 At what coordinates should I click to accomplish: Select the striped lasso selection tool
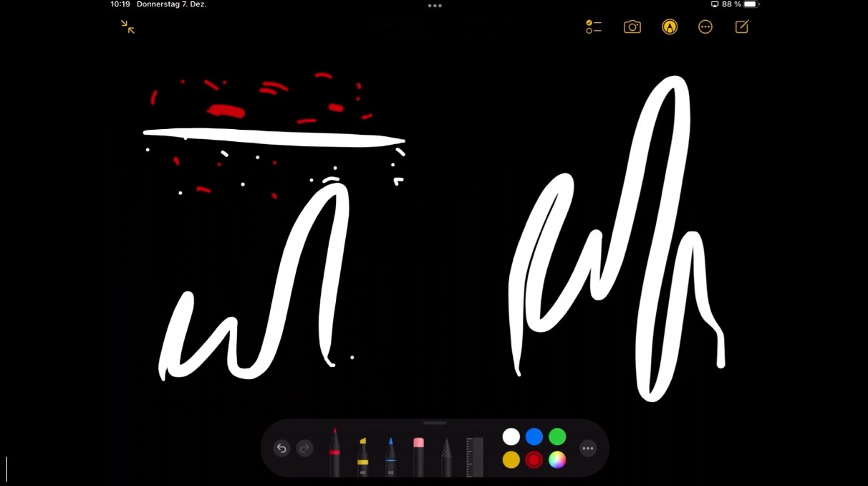pyautogui.click(x=446, y=457)
